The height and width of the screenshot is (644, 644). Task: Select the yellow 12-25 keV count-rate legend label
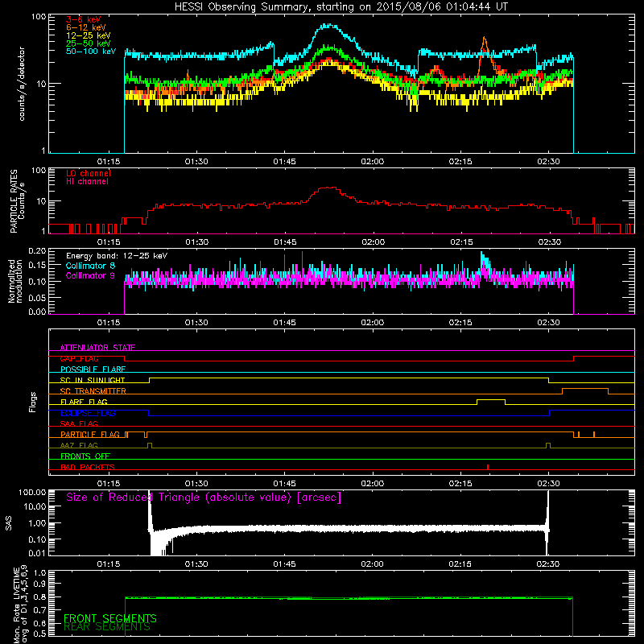89,35
